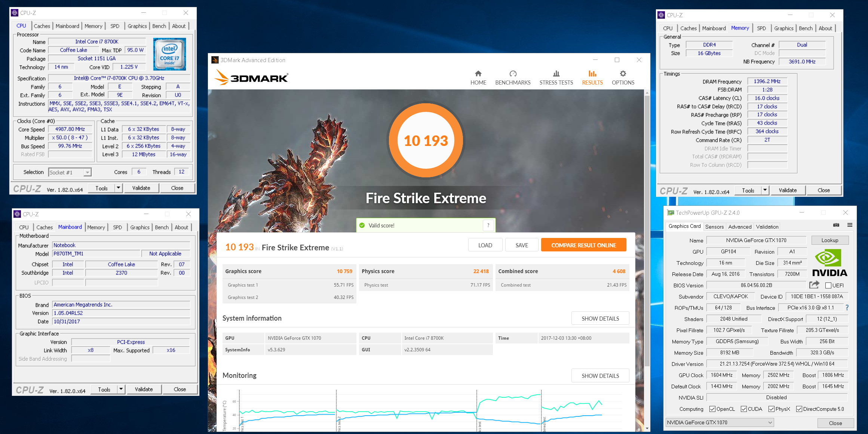Click Validate in Mainboard CPU-Z window

pos(144,389)
